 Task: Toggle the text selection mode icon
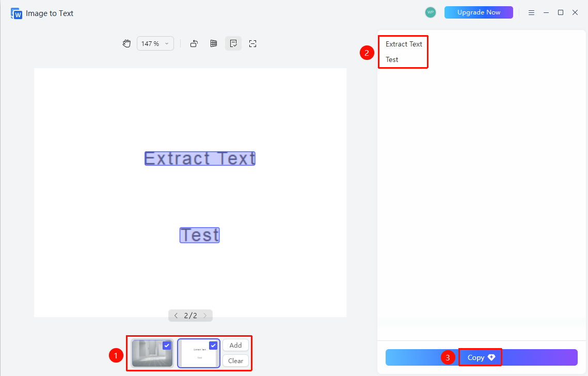coord(233,43)
